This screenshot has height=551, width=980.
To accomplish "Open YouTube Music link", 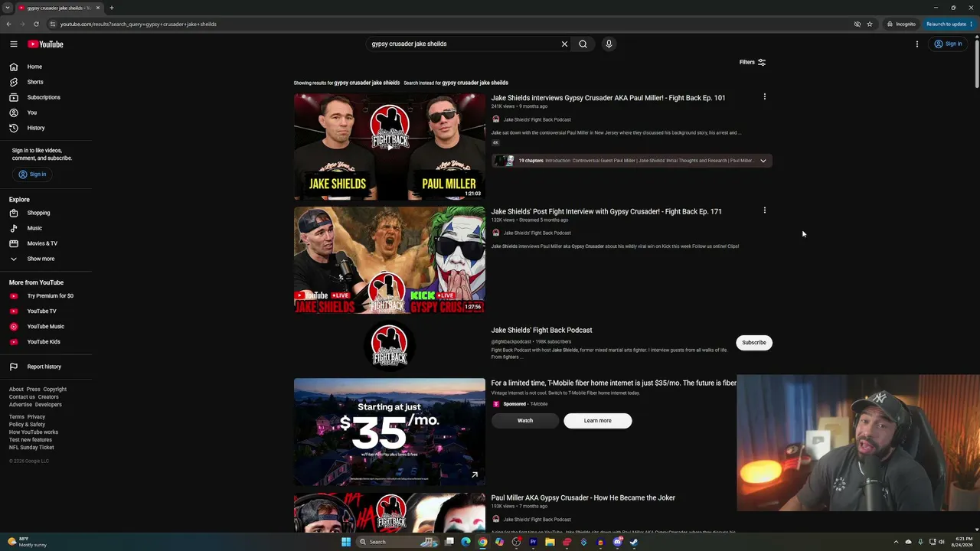I will pyautogui.click(x=46, y=327).
